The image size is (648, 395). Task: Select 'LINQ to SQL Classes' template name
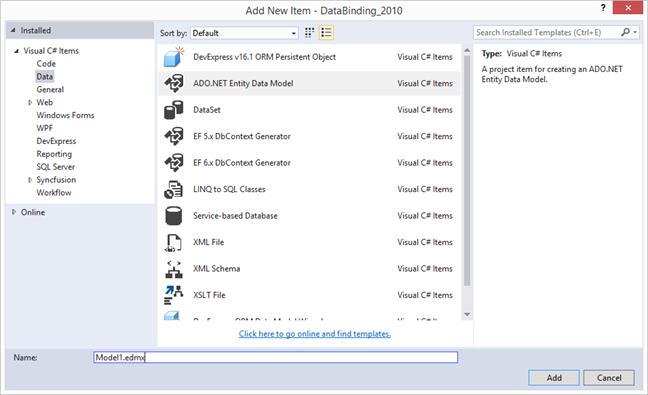tap(229, 189)
